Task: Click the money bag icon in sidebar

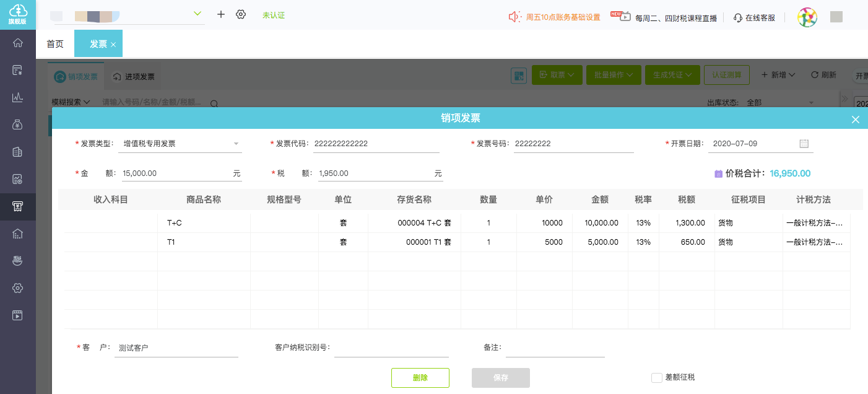Action: click(x=18, y=125)
